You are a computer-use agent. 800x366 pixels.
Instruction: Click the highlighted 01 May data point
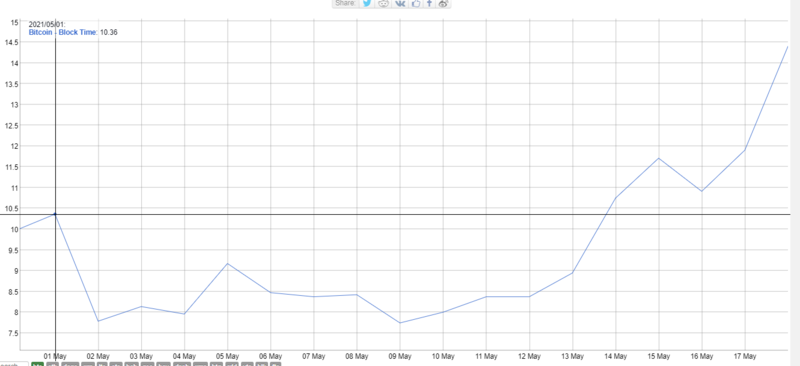point(55,214)
